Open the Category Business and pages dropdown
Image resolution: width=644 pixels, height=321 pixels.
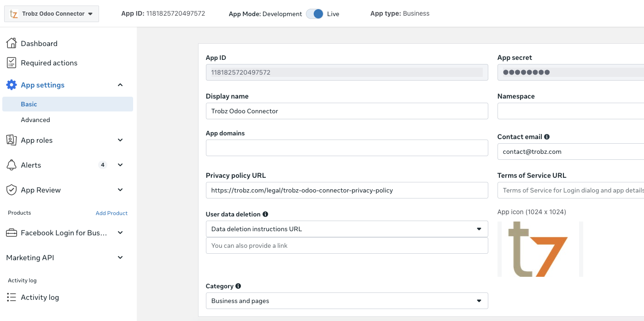347,301
